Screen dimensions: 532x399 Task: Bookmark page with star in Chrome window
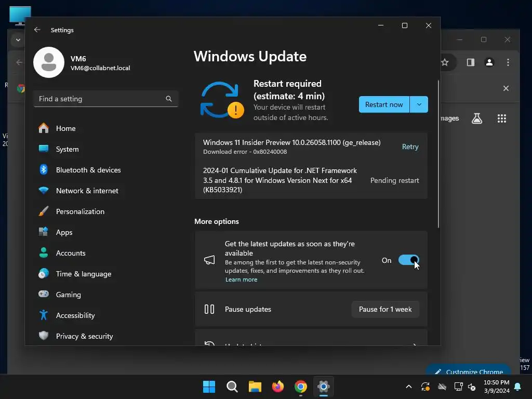(445, 62)
